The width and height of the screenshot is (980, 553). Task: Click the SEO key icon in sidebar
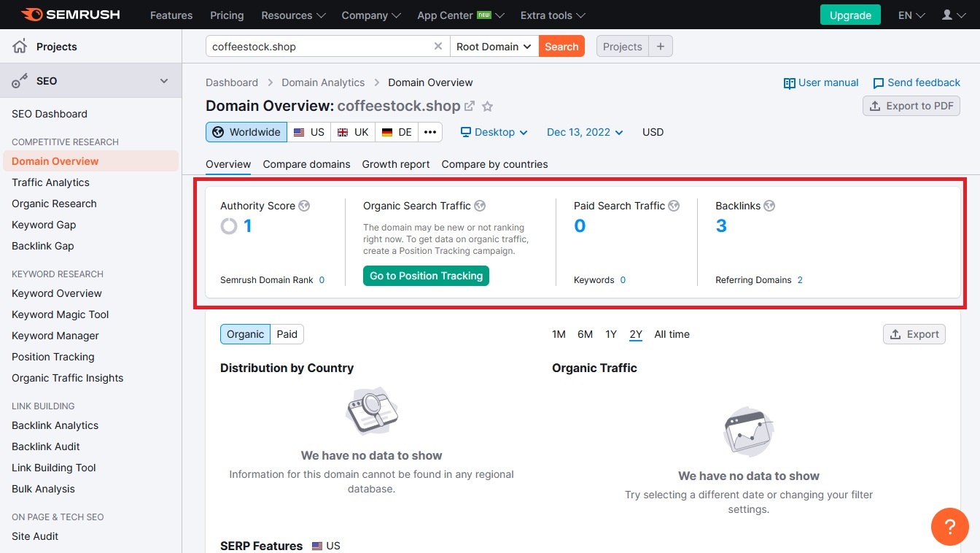20,81
